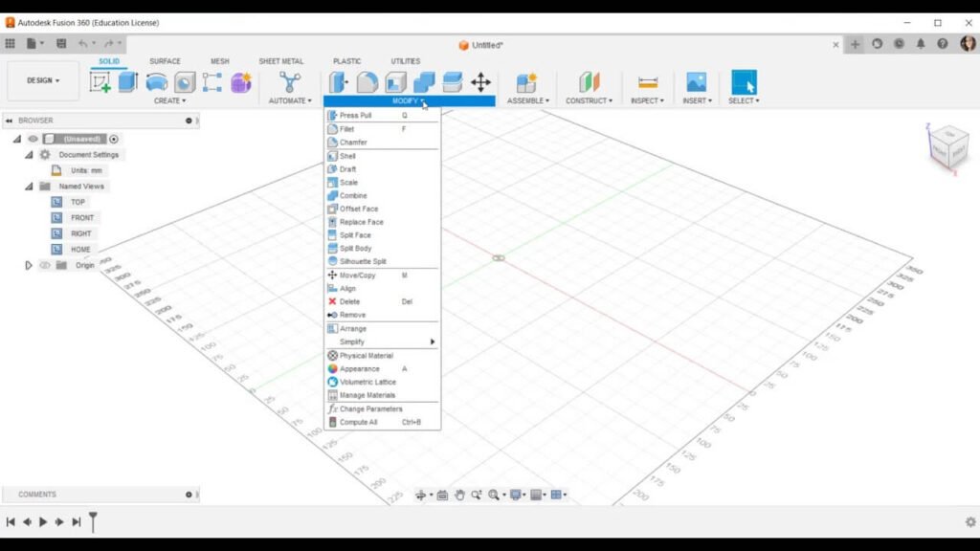Expand the Origin folder tree arrow
980x551 pixels.
click(28, 265)
